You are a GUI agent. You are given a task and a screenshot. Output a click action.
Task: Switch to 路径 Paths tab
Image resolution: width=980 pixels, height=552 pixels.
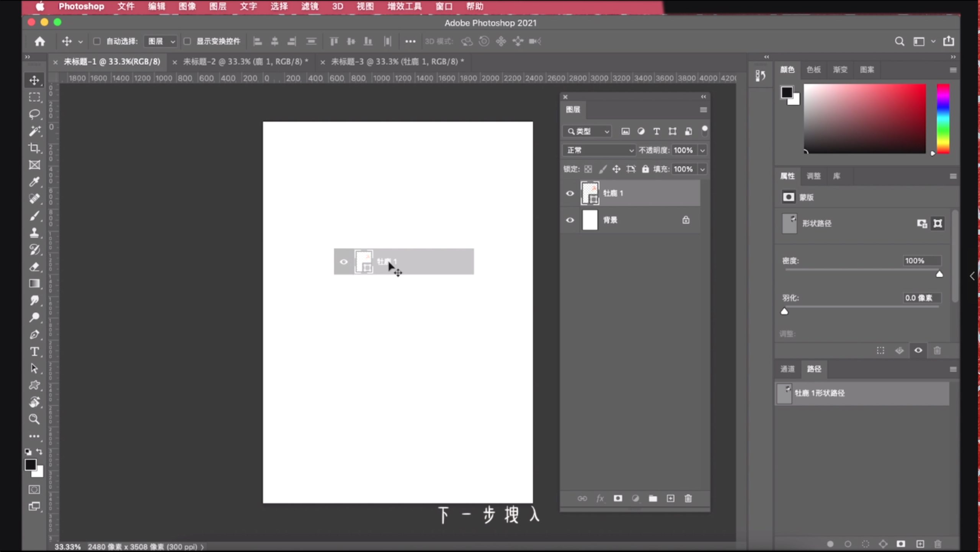click(814, 369)
